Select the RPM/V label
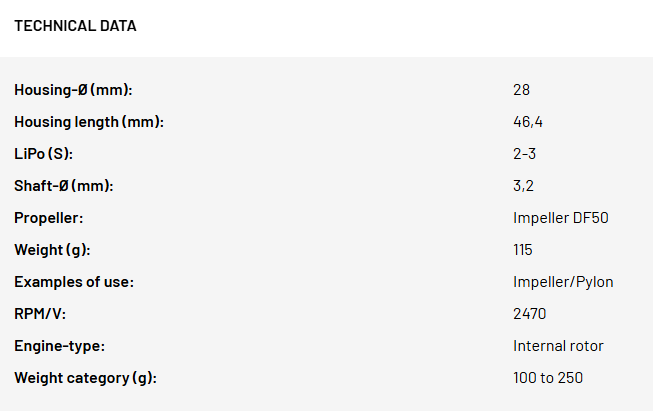 click(40, 314)
